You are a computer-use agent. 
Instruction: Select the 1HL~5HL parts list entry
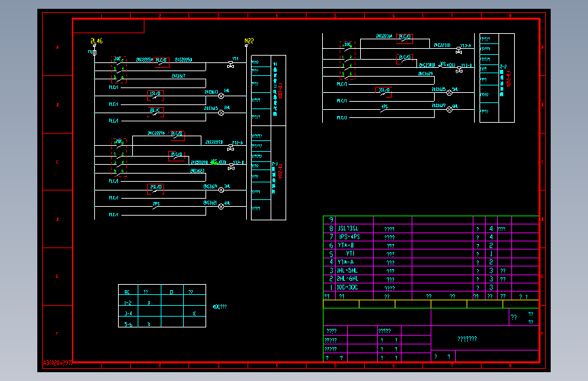[347, 270]
